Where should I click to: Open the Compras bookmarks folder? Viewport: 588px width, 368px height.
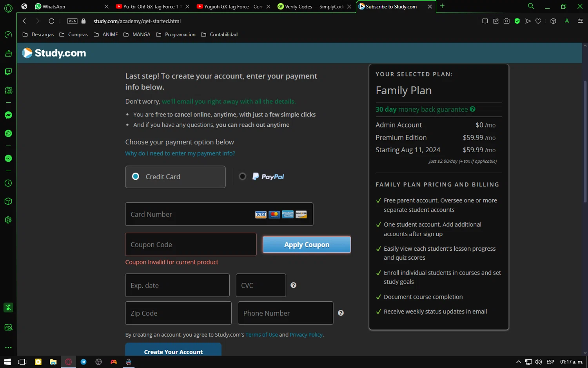click(x=73, y=35)
